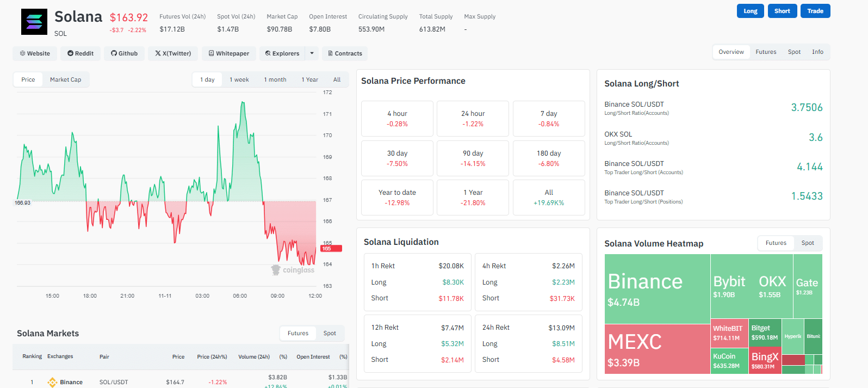Image resolution: width=868 pixels, height=388 pixels.
Task: Open the Info tab
Action: click(x=817, y=52)
